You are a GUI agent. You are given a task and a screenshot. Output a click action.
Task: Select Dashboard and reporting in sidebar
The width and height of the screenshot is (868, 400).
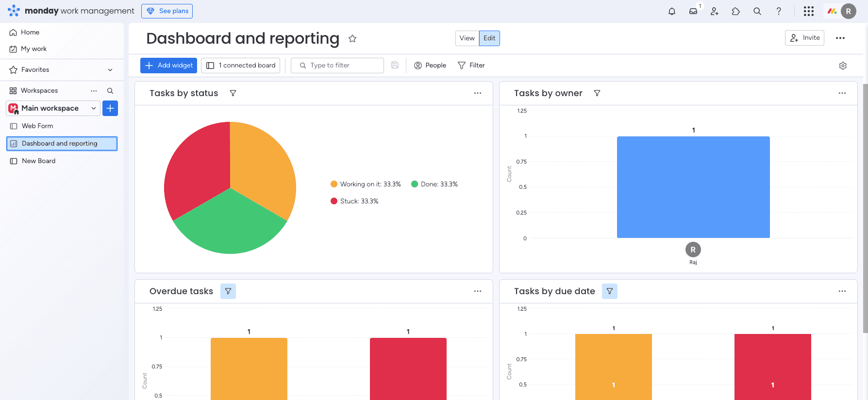click(x=62, y=144)
